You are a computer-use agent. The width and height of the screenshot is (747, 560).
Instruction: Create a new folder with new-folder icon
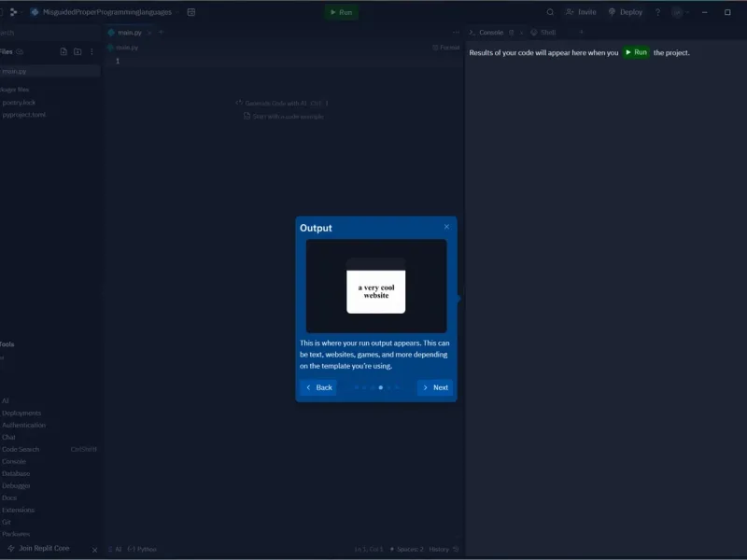coord(78,51)
